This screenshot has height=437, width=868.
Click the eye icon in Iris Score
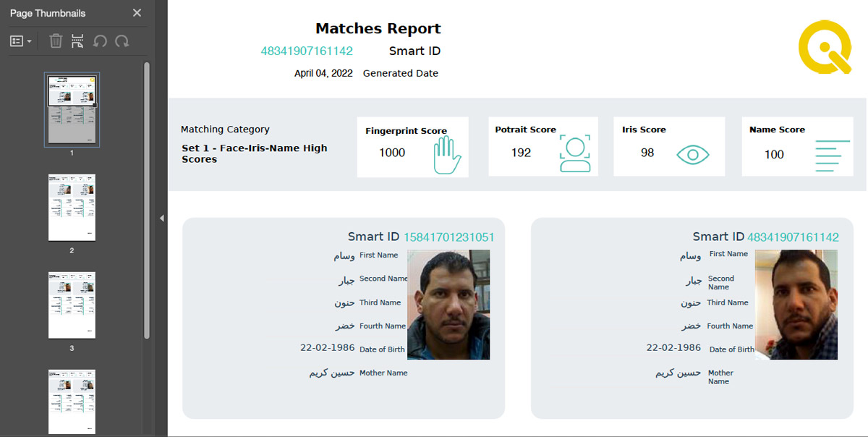693,154
